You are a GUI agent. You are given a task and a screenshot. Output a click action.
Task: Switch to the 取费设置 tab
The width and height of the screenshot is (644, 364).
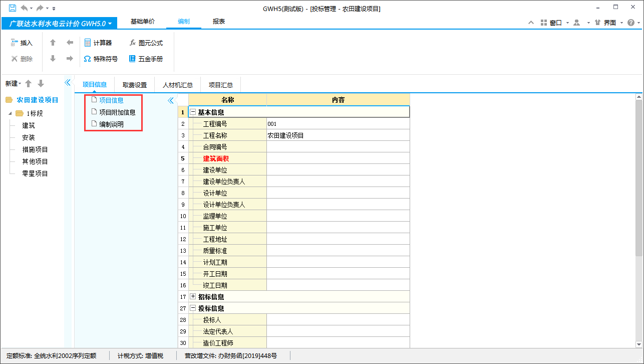(x=135, y=85)
